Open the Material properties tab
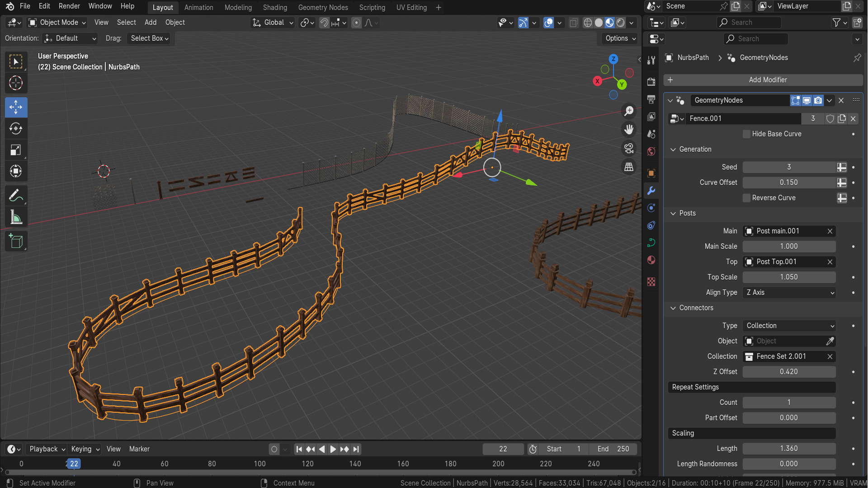The height and width of the screenshot is (488, 868). pyautogui.click(x=651, y=260)
